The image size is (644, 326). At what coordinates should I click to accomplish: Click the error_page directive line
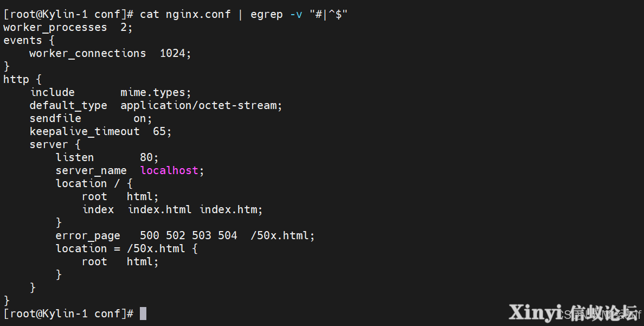pyautogui.click(x=185, y=235)
